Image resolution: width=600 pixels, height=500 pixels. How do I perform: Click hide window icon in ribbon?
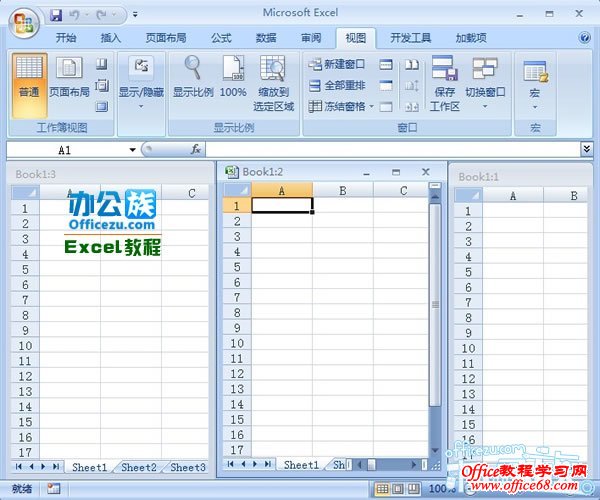tap(386, 85)
